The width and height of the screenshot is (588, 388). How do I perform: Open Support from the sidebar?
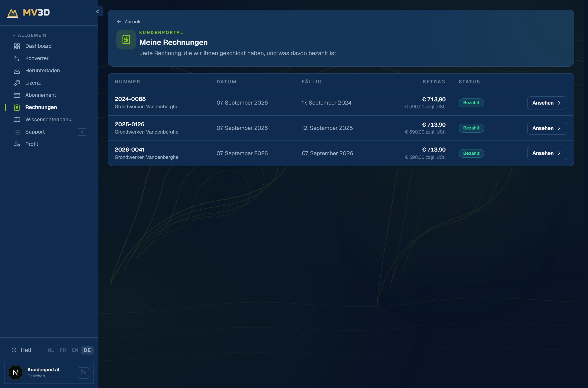49,132
